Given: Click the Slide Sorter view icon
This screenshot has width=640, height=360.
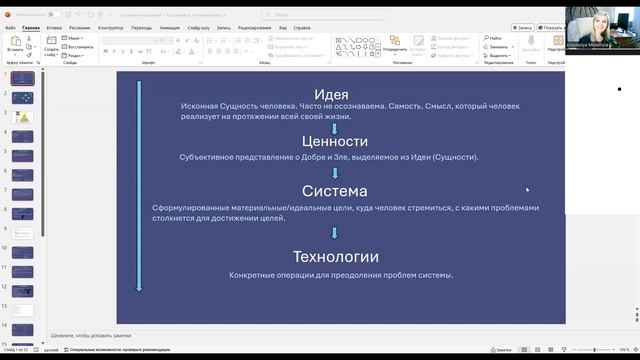Looking at the screenshot, I should [x=538, y=350].
